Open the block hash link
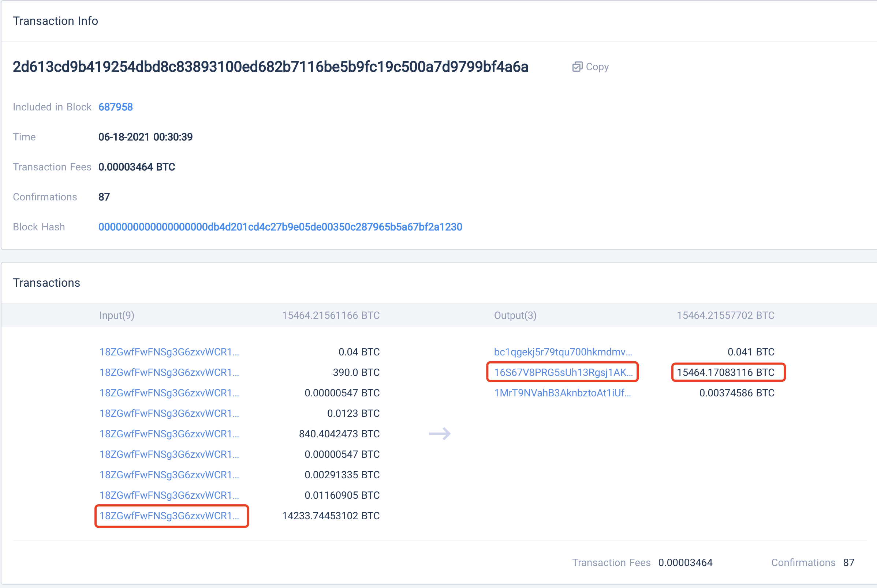 tap(280, 227)
